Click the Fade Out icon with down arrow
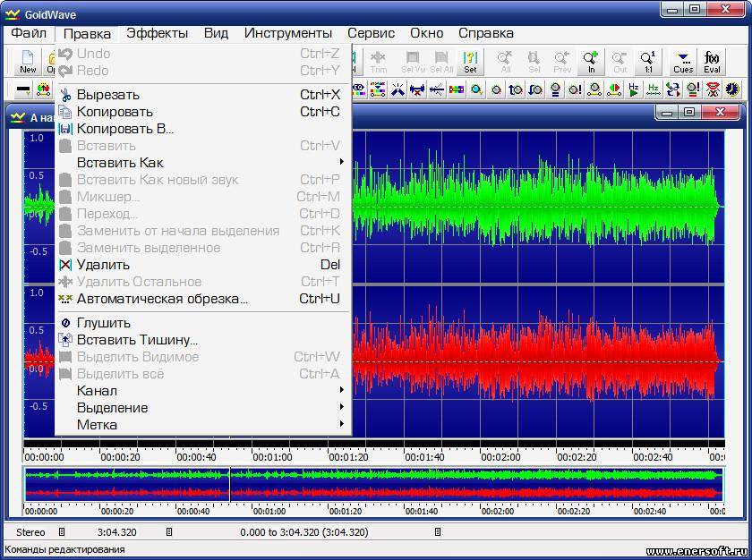 535,89
